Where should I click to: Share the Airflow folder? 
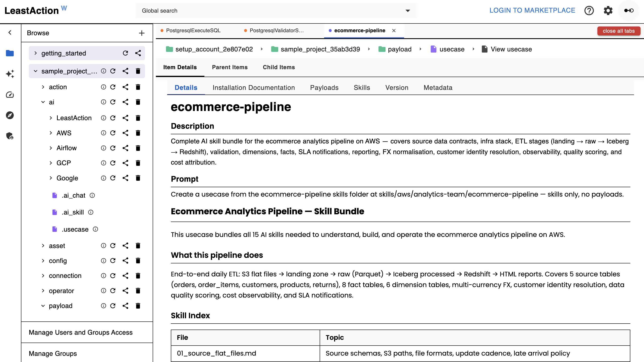tap(126, 148)
